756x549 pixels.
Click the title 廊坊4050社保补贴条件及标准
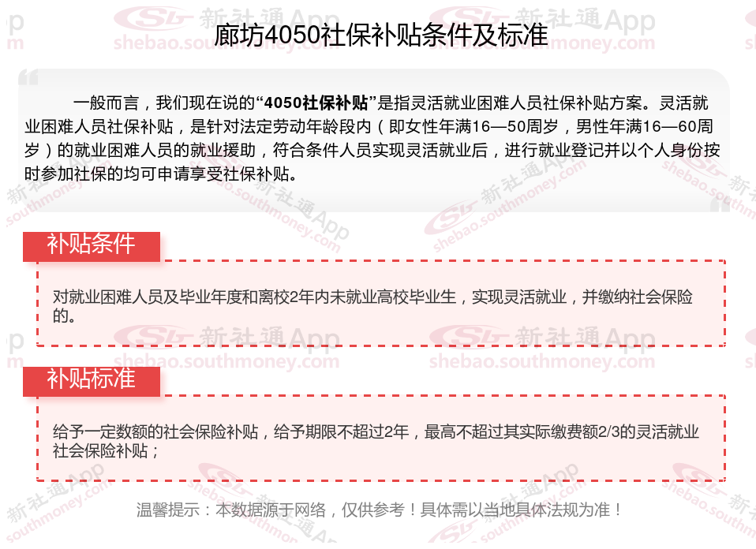tap(381, 35)
